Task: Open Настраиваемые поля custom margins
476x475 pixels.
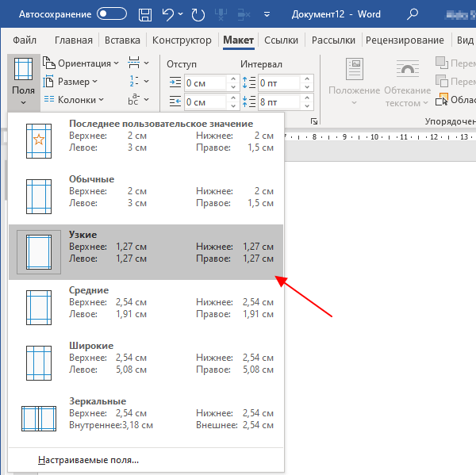Action: (x=88, y=460)
